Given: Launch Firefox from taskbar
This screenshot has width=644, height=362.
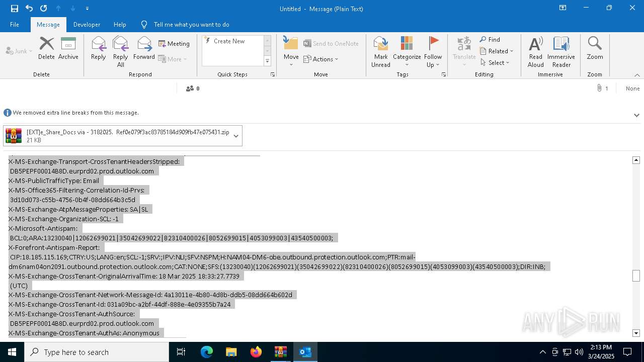Looking at the screenshot, I should [256, 352].
